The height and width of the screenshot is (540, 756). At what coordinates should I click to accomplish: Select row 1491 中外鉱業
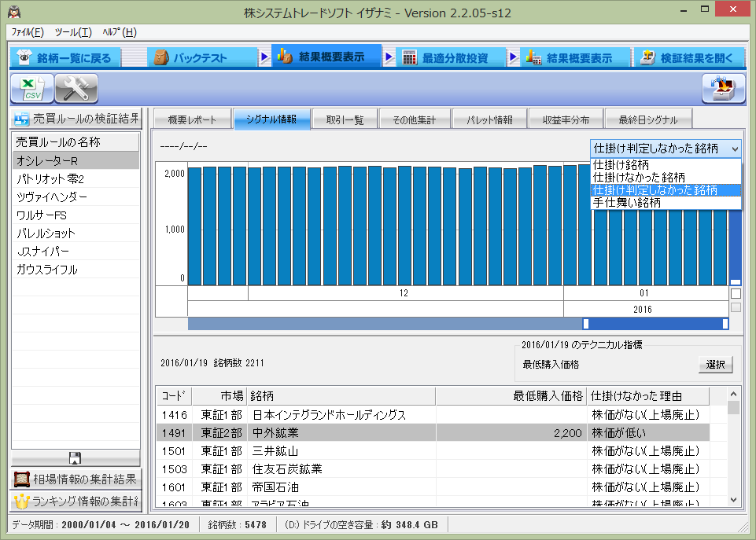click(x=433, y=432)
